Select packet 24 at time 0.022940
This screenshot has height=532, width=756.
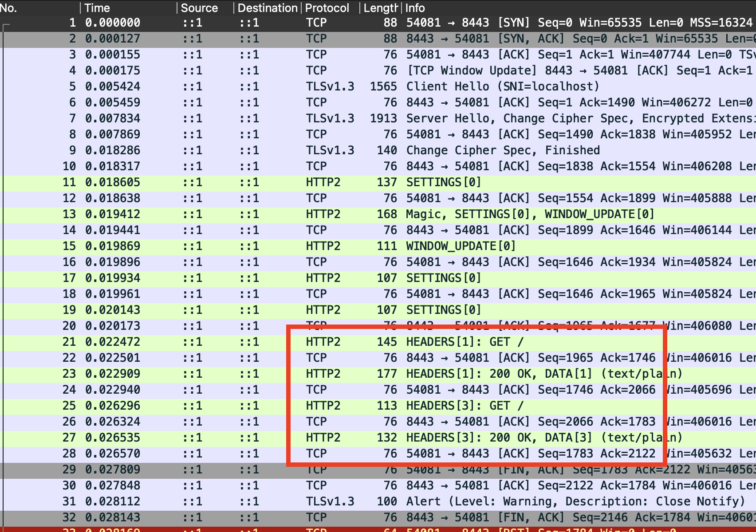[378, 390]
